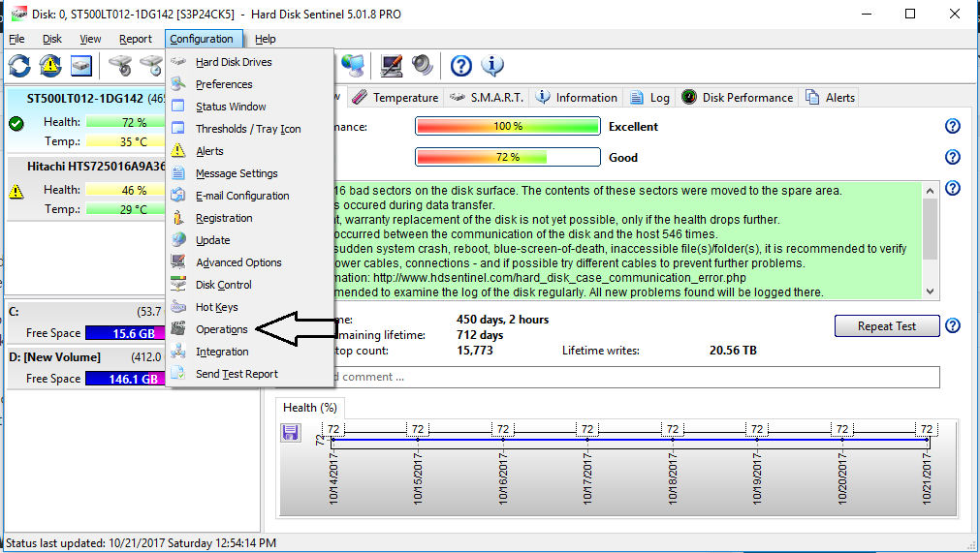Click the computer configuration toolbar icon
Screen dimensions: 980x553
coord(392,65)
